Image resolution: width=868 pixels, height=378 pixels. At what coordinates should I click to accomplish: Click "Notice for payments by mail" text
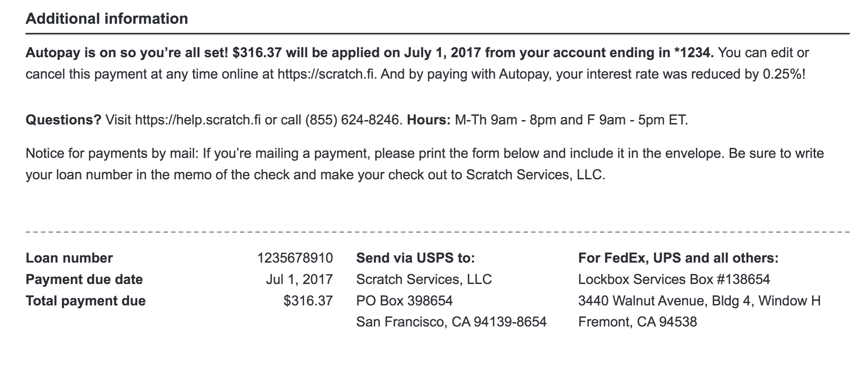coord(112,154)
